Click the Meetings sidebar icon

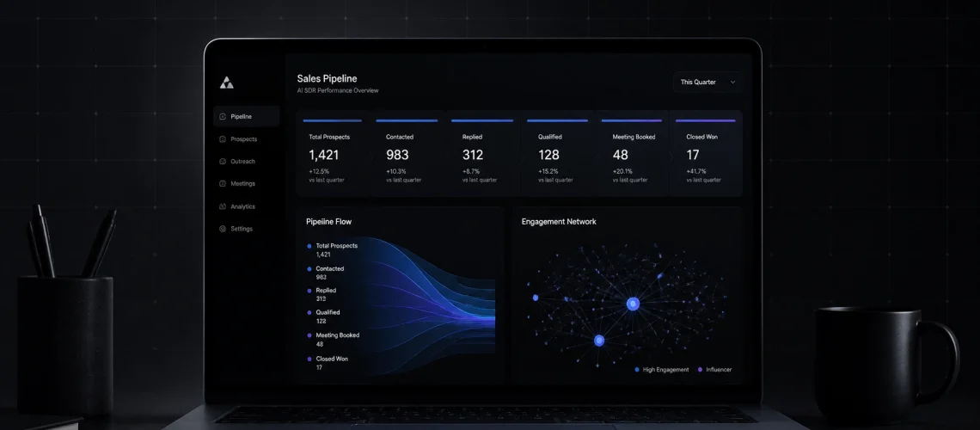pos(223,184)
